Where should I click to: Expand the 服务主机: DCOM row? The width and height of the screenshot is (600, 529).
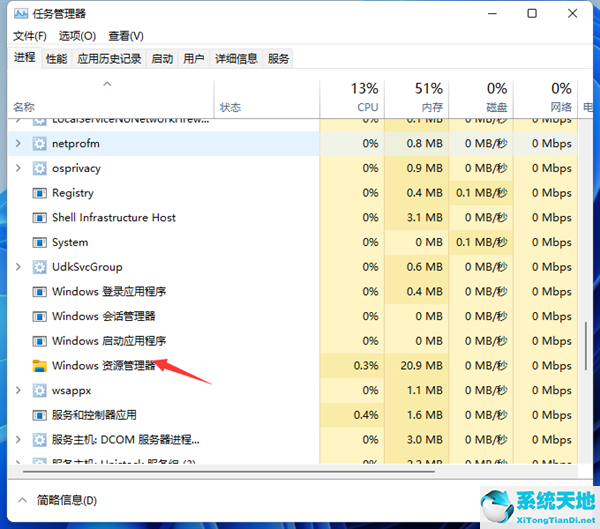click(18, 439)
